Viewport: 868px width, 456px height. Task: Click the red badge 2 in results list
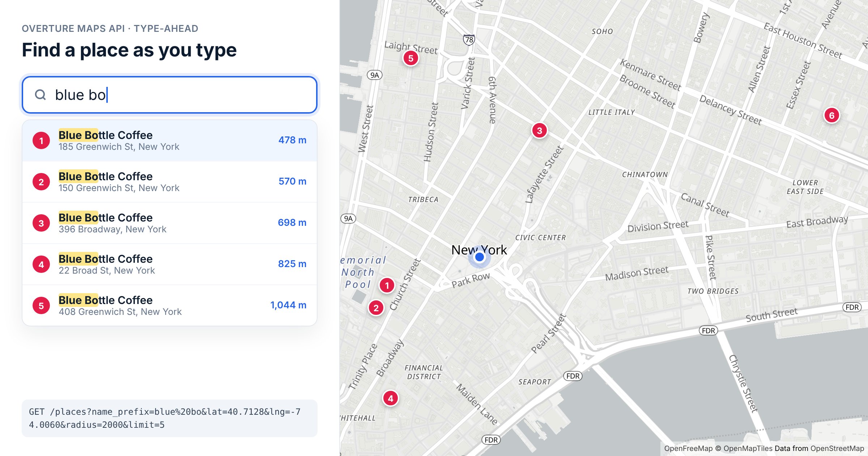pyautogui.click(x=41, y=182)
